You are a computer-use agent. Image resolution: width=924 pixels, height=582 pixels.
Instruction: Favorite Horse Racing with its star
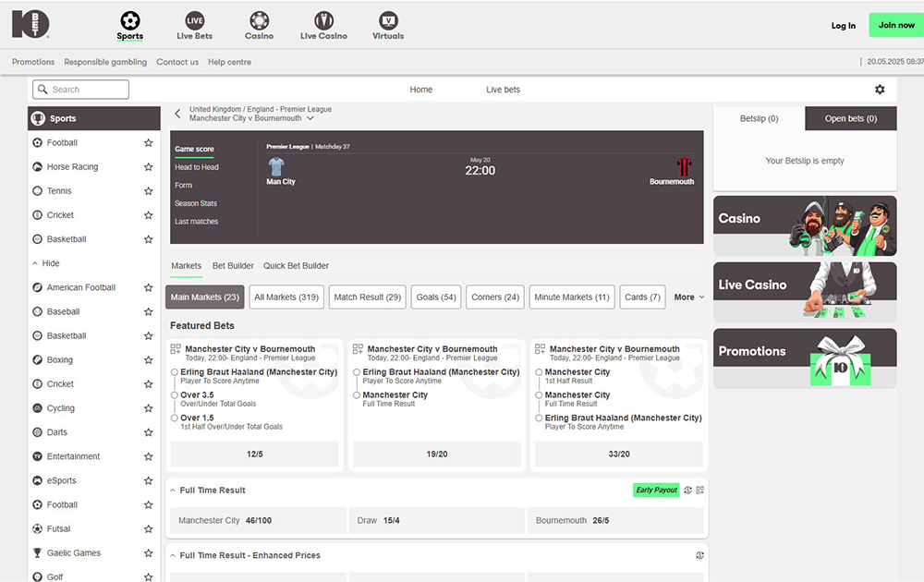click(x=149, y=166)
